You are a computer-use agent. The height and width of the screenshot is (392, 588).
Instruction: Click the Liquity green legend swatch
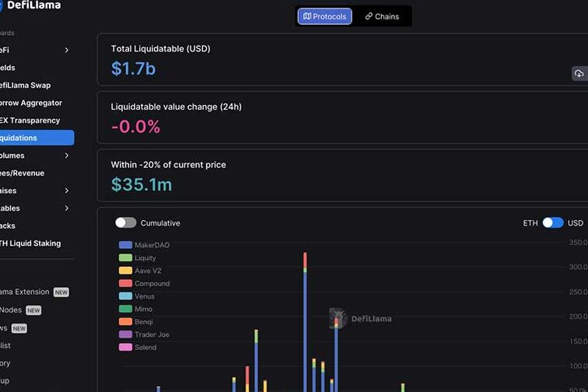(125, 258)
